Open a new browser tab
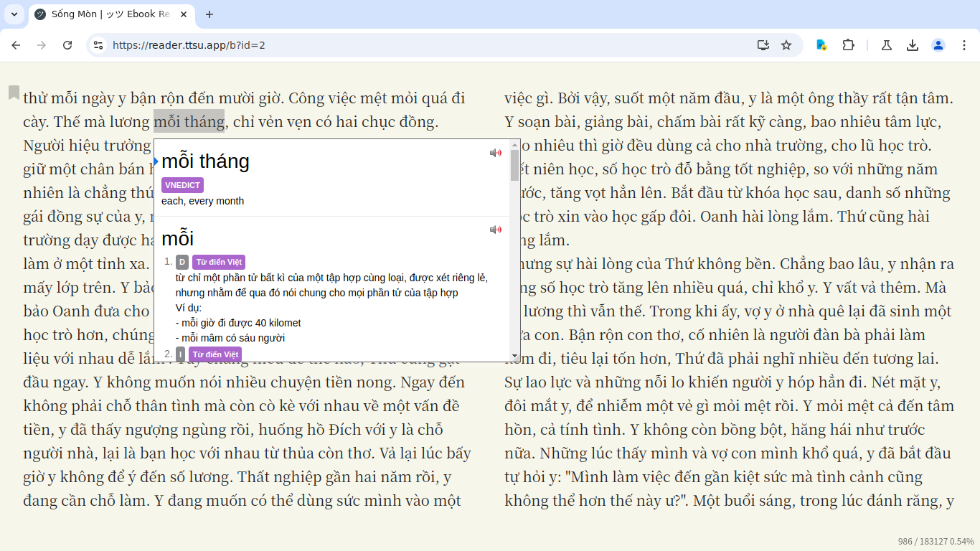Viewport: 980px width, 551px height. (209, 14)
